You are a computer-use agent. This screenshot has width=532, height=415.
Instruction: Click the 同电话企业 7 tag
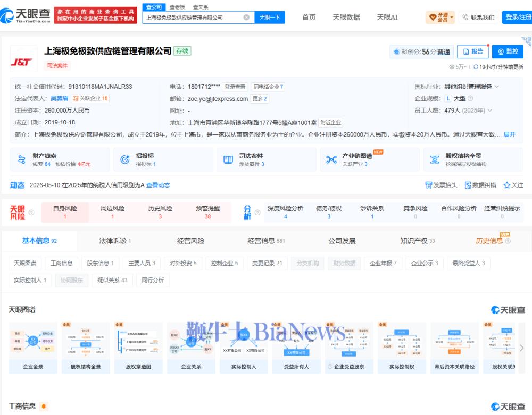pos(268,87)
